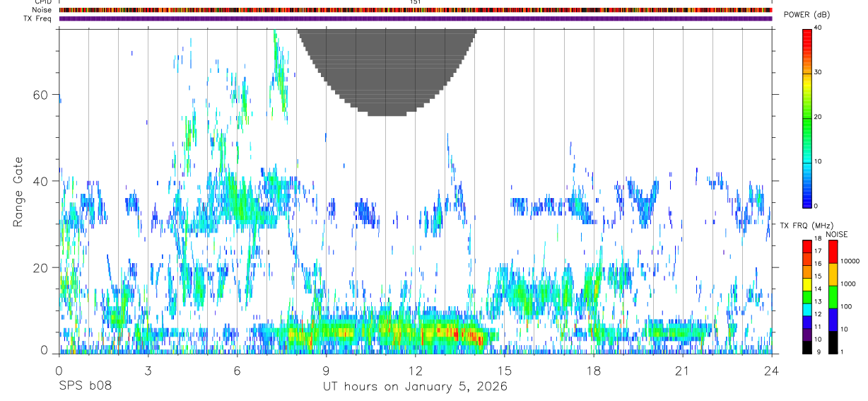Click the '30' value on POWER scale
868x401 pixels.
coord(818,72)
